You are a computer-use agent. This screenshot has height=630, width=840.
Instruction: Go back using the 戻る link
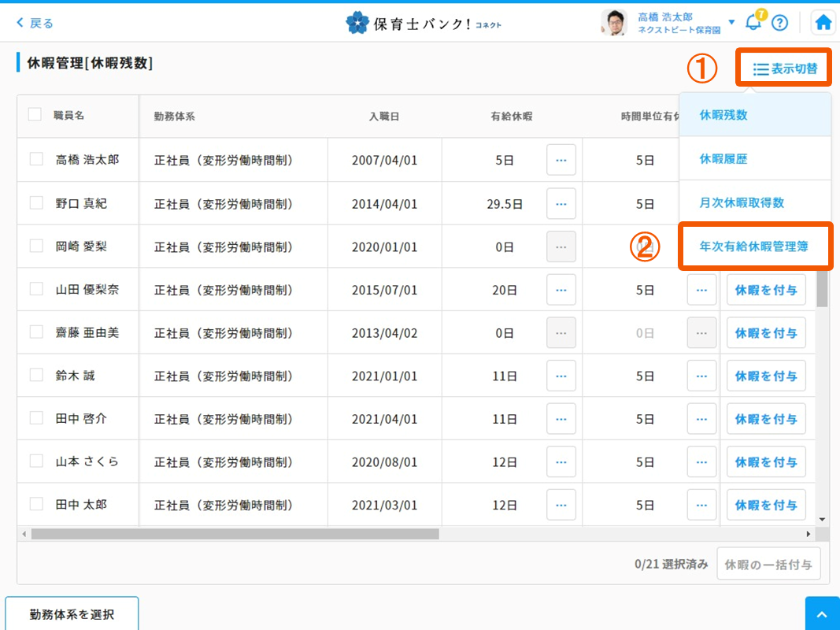click(x=35, y=23)
